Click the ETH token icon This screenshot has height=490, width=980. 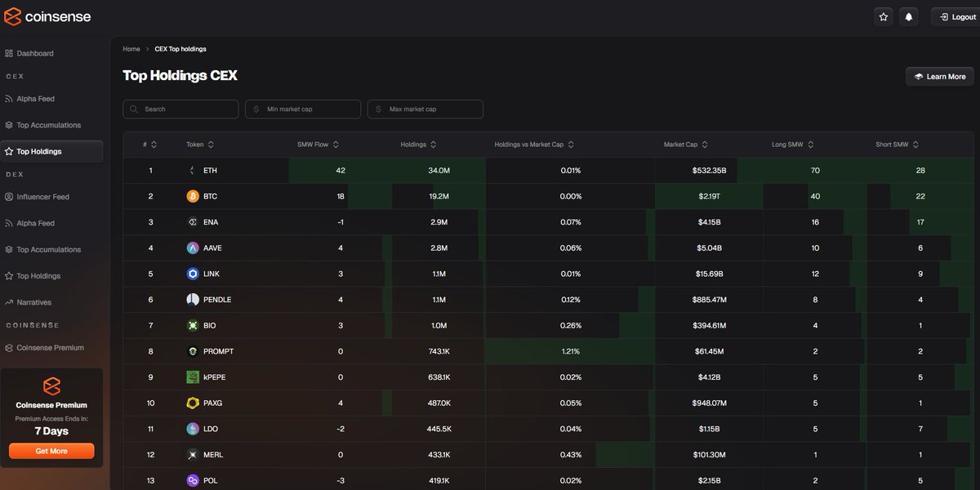pos(193,171)
